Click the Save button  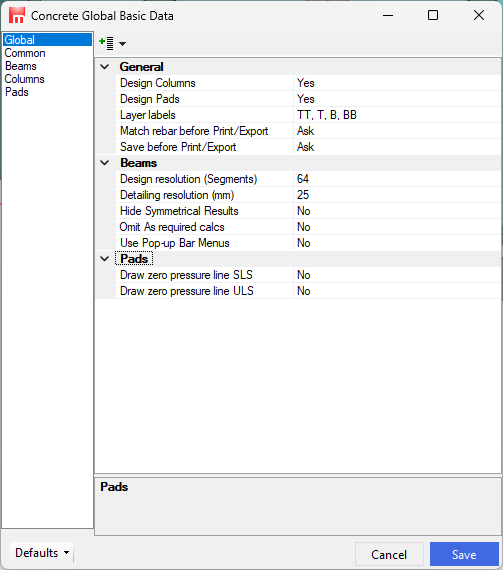click(464, 554)
